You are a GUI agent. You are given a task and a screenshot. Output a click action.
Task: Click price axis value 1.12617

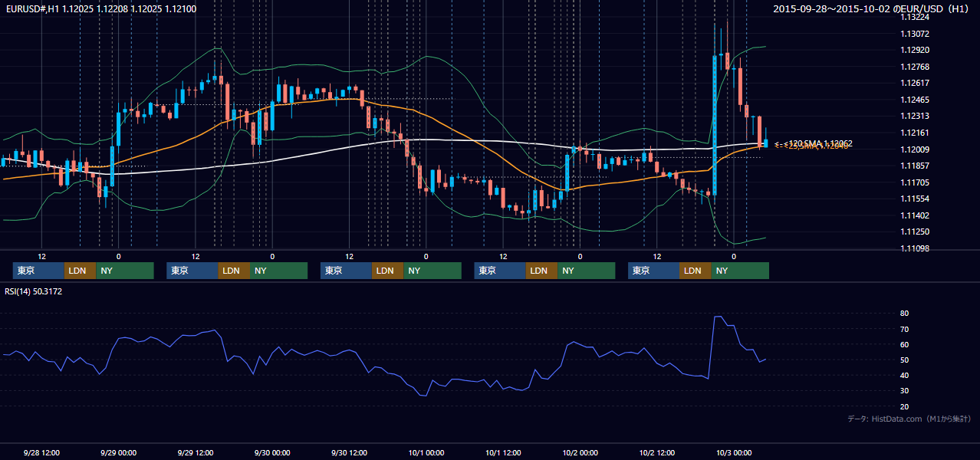[x=915, y=84]
